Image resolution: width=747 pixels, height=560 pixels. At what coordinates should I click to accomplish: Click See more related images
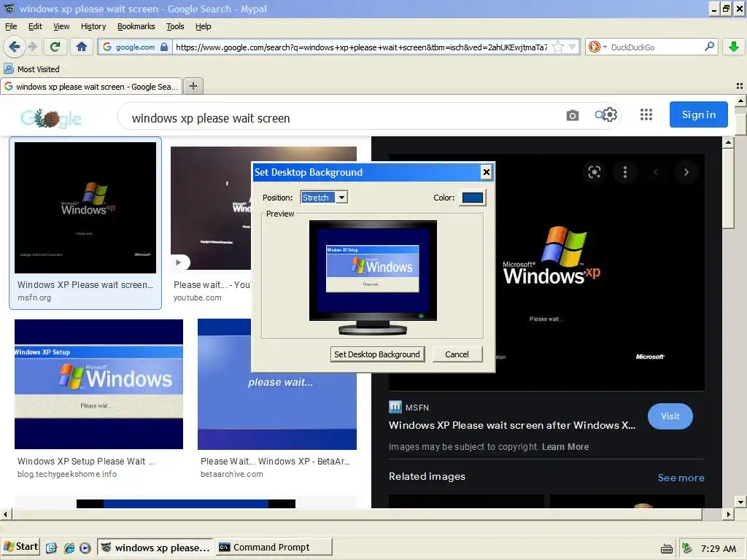[681, 478]
